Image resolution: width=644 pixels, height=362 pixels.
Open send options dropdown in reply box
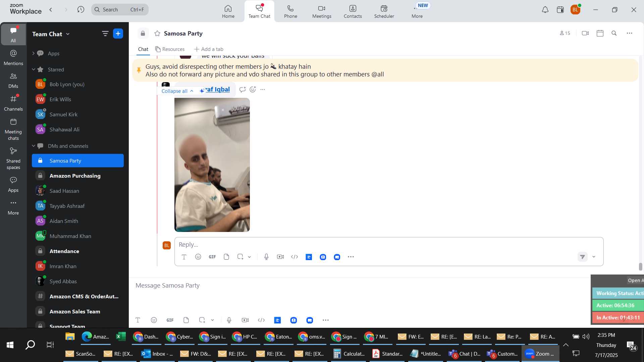pos(594,257)
